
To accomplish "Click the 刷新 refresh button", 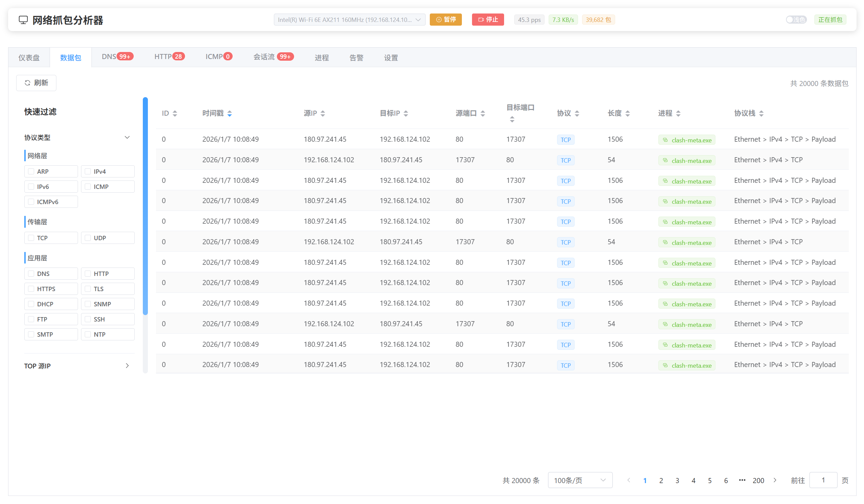I will point(36,83).
